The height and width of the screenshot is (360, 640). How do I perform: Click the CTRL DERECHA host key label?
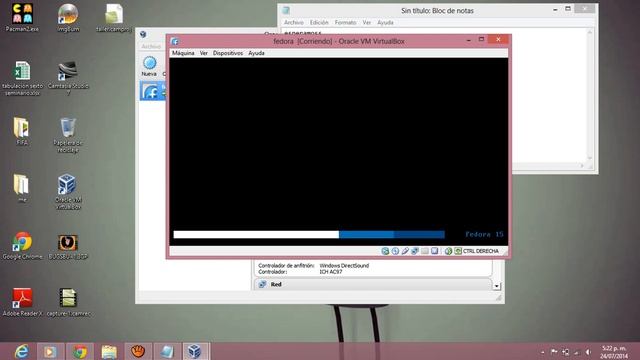481,251
